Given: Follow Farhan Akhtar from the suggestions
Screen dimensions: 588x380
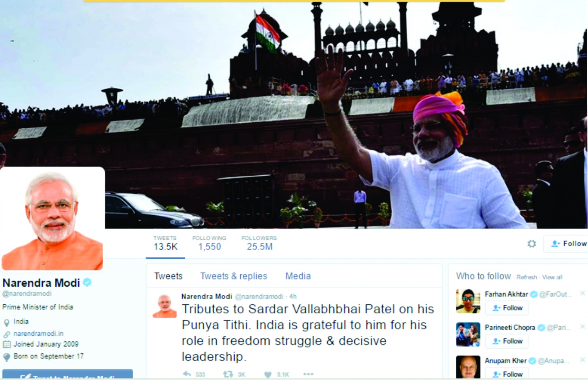Looking at the screenshot, I should tap(507, 308).
